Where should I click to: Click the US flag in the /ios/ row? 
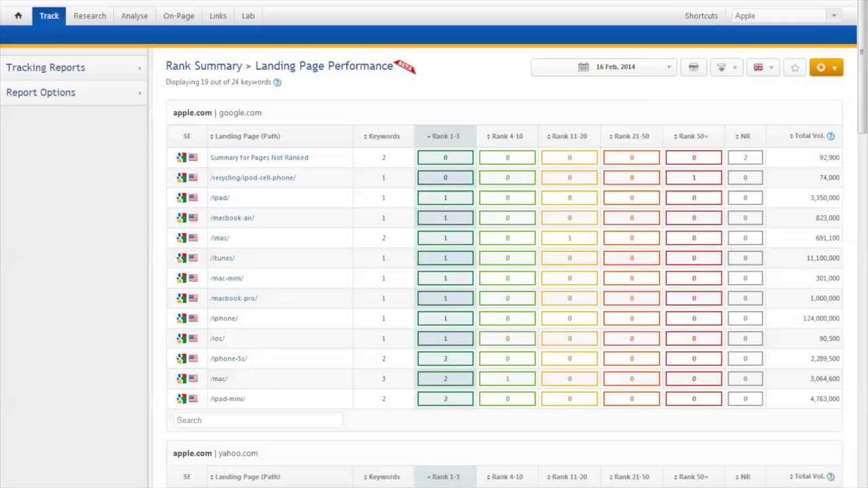[x=193, y=338]
